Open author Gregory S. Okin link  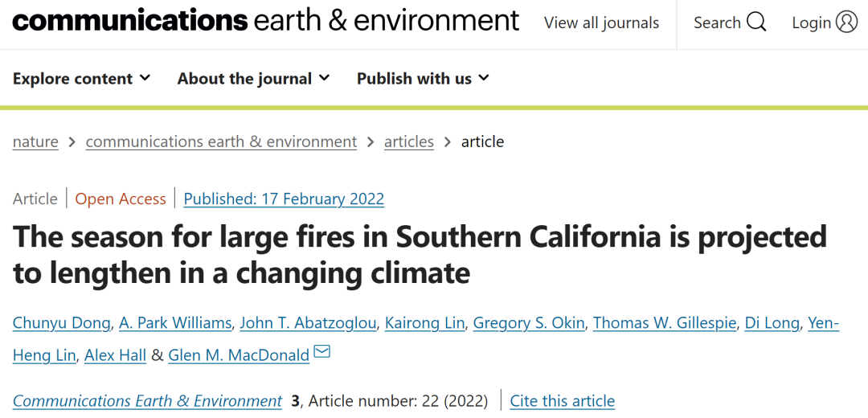click(x=528, y=323)
